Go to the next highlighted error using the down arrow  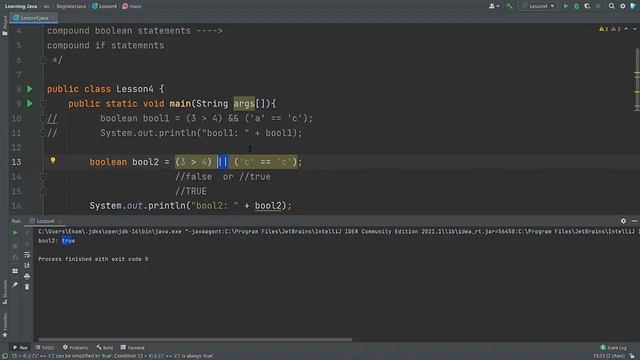(635, 29)
